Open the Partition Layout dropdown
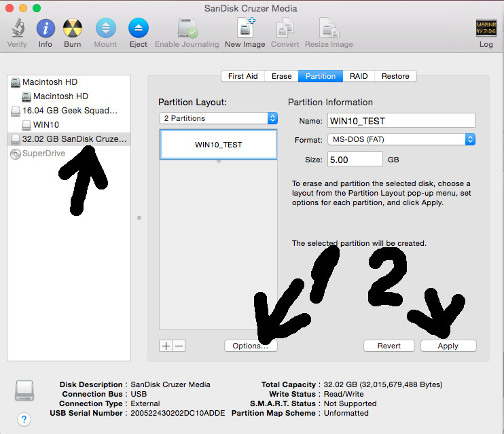The width and height of the screenshot is (504, 434). [x=218, y=118]
